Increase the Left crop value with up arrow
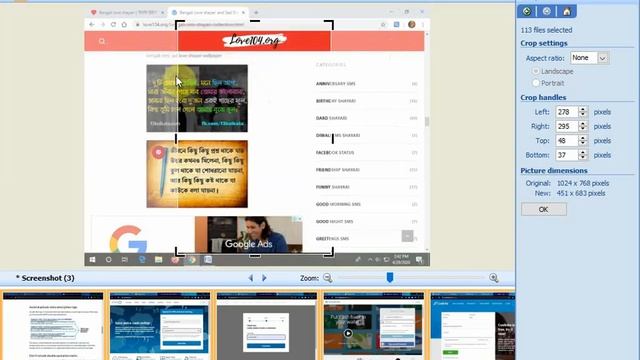640x360 pixels. 583,109
